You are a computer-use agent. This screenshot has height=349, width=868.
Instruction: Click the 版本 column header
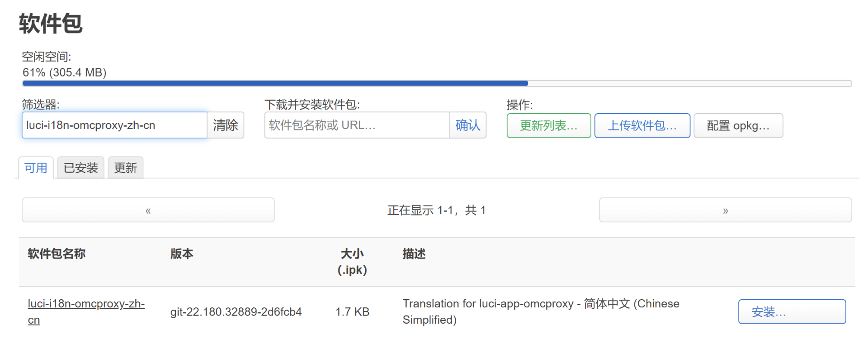coord(182,254)
